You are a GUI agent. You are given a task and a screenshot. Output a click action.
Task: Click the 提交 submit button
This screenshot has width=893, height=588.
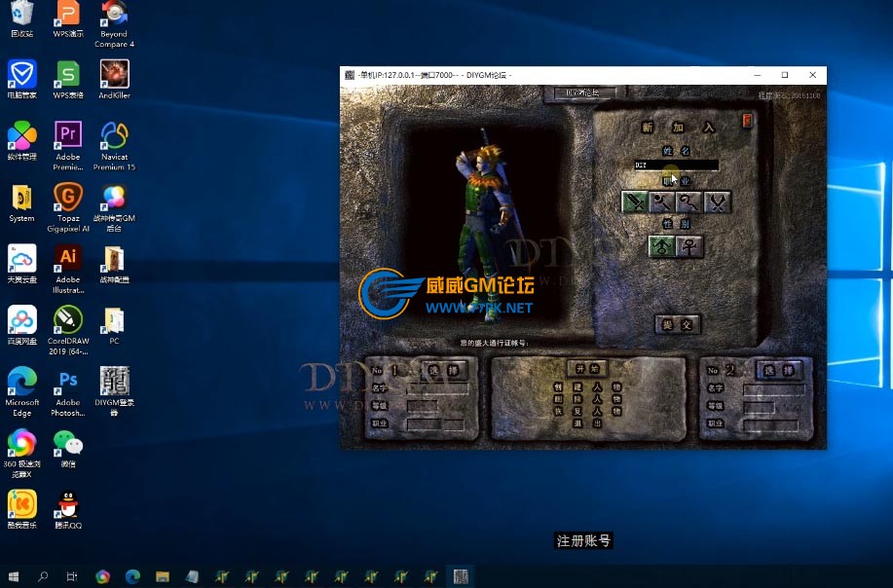tap(677, 324)
